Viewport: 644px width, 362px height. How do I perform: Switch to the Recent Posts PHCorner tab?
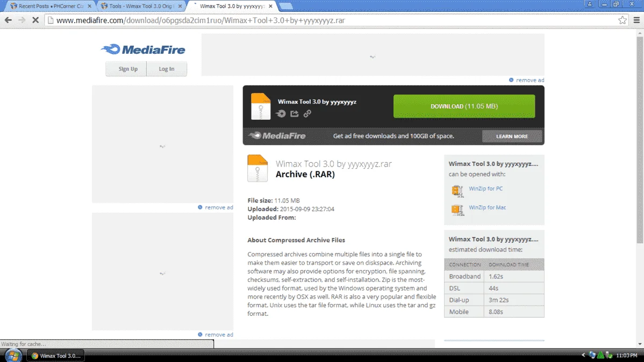coord(51,6)
